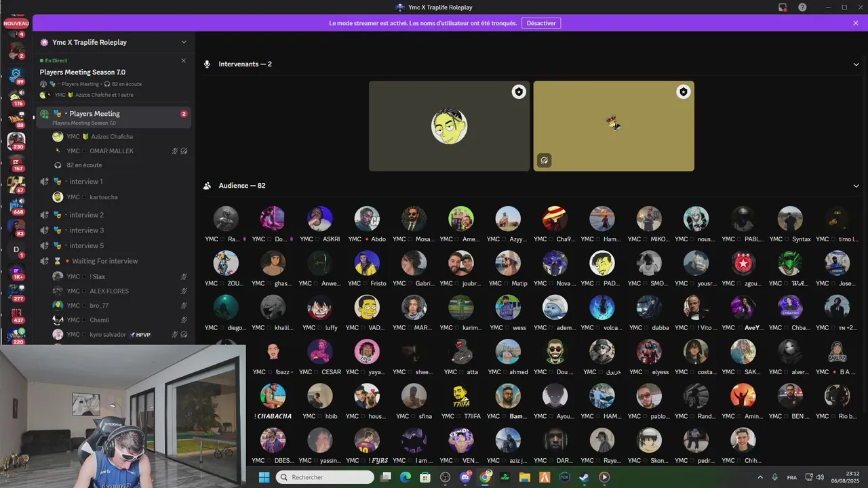Click the muted mic icon beside OMAR MALLEK
Image resolution: width=868 pixels, height=488 pixels.
(175, 151)
